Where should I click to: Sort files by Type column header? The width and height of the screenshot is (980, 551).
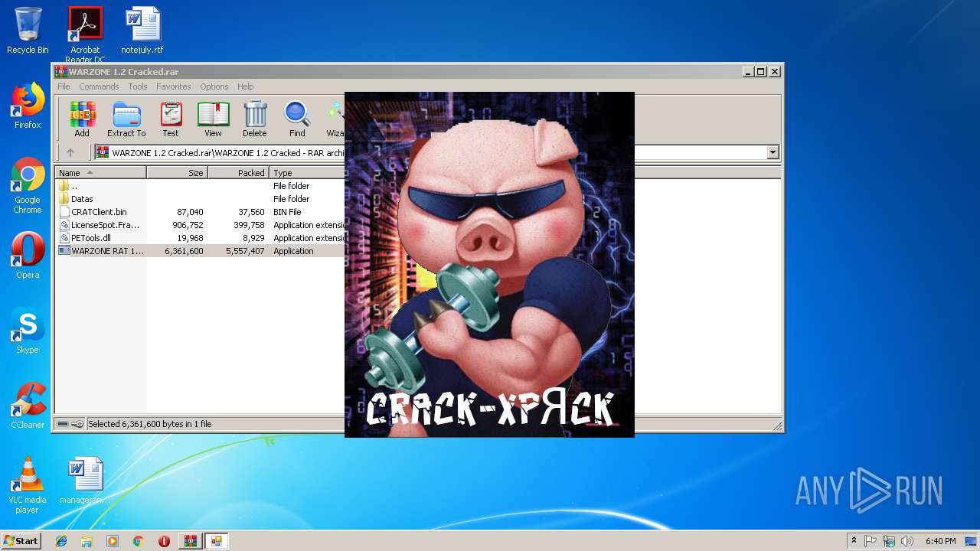tap(307, 173)
